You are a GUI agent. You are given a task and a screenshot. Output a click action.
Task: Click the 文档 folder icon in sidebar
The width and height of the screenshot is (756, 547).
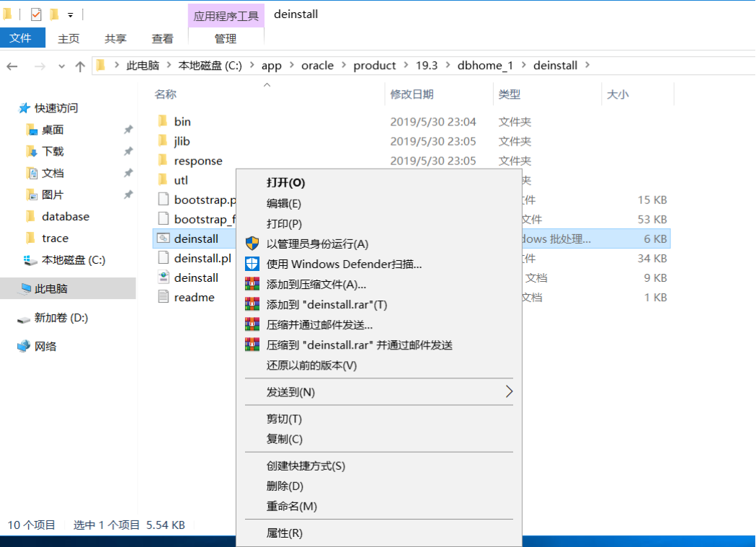pyautogui.click(x=31, y=173)
